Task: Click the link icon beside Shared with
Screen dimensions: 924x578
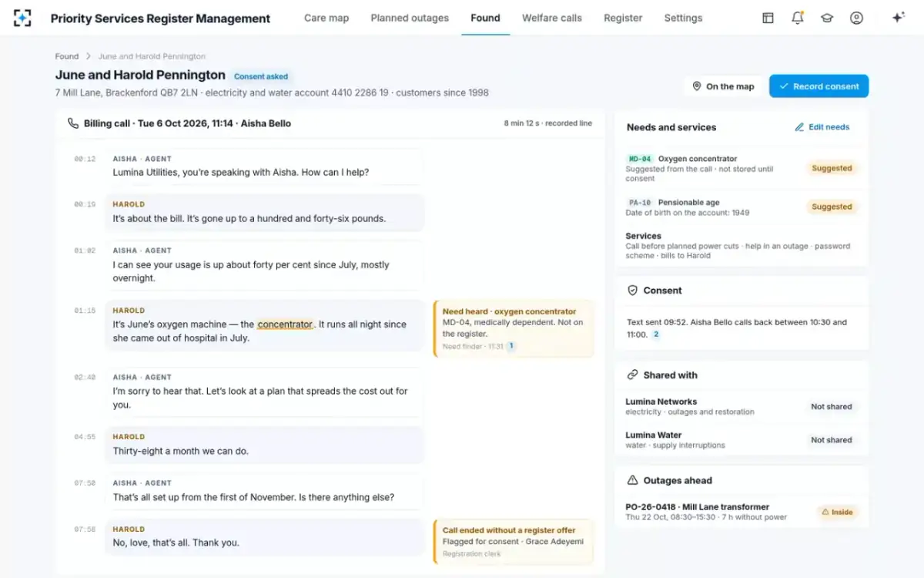Action: point(633,375)
